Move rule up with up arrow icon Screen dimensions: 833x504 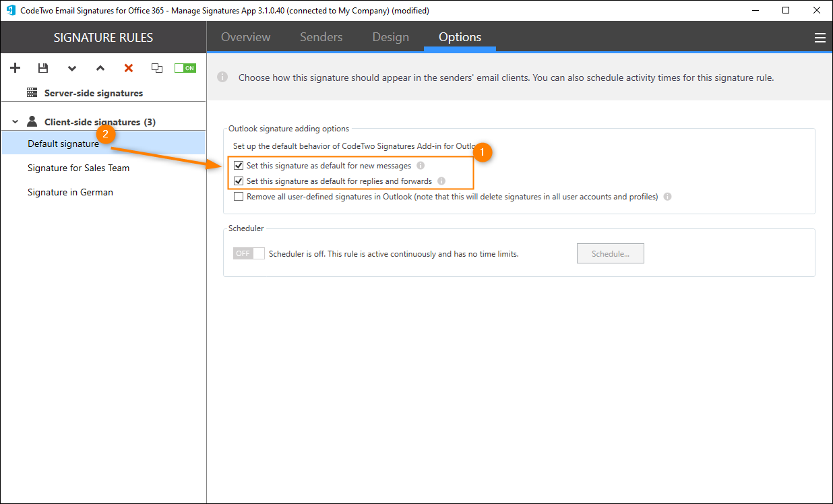100,68
